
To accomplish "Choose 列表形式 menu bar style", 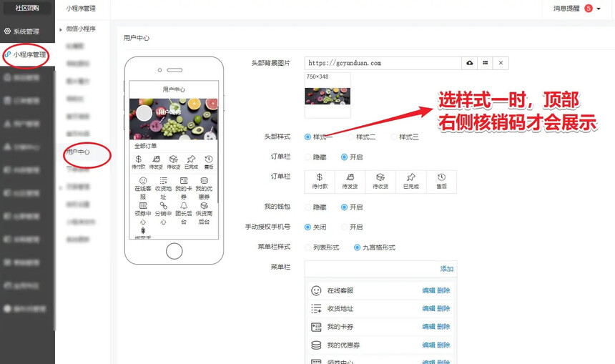I will click(308, 247).
